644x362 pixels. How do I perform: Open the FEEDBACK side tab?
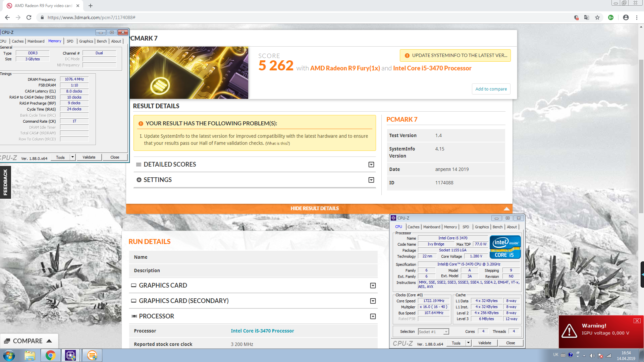pyautogui.click(x=5, y=182)
